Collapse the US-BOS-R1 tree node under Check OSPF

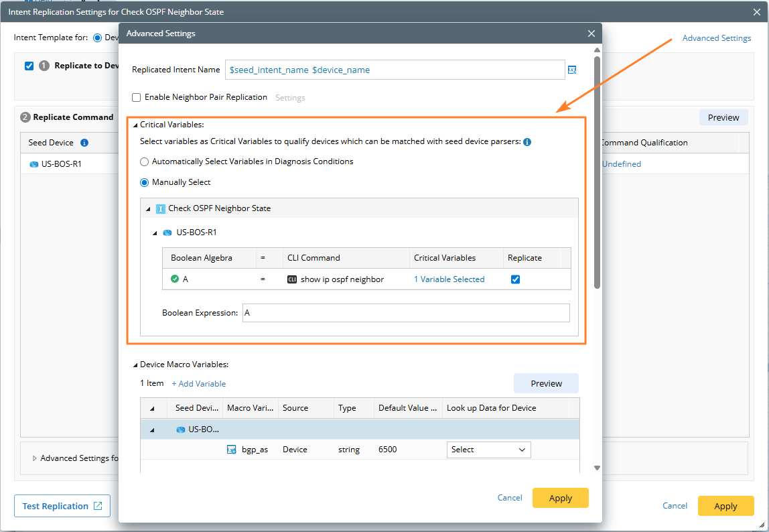tap(155, 233)
